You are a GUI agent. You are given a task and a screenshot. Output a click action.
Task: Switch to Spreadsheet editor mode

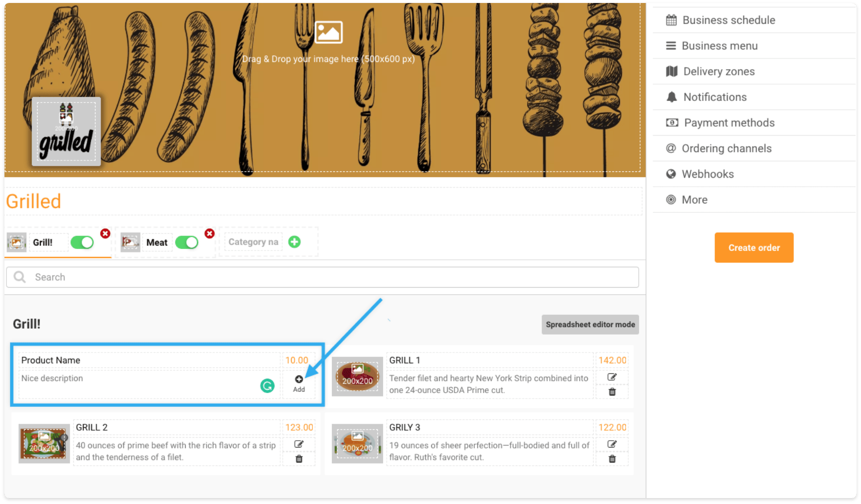pos(590,324)
